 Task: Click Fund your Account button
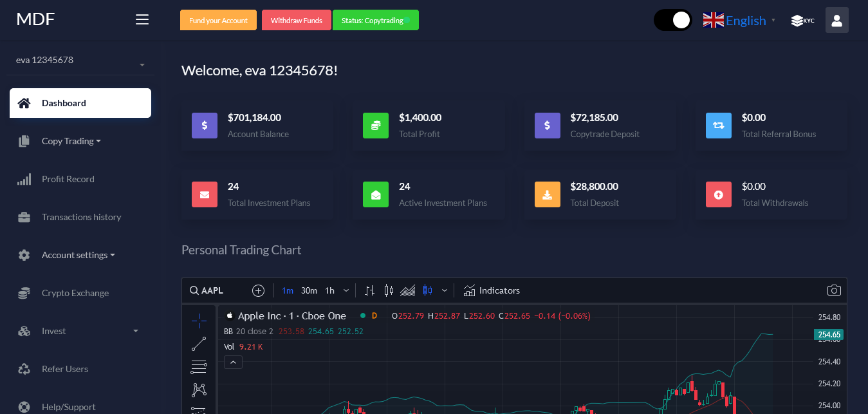[x=218, y=21]
